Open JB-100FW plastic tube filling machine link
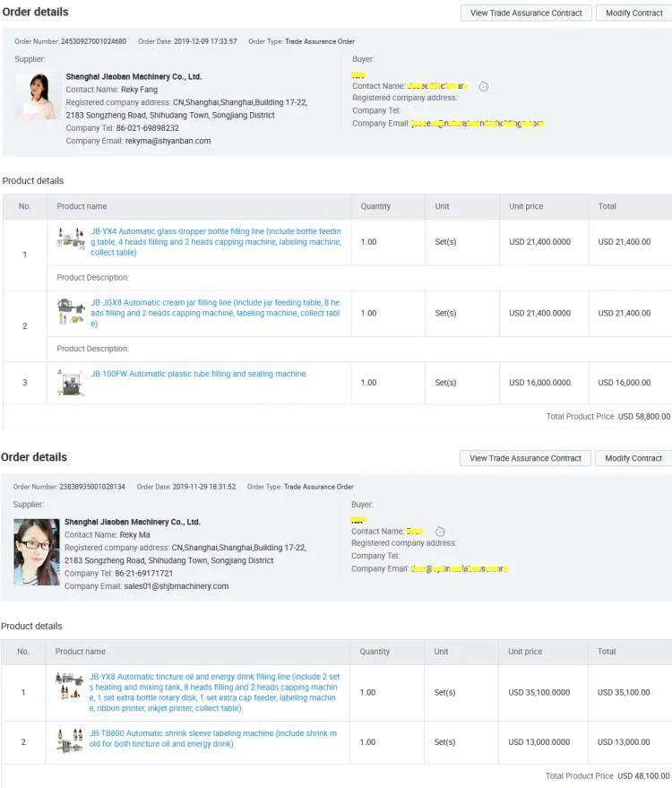672x788 pixels. click(x=198, y=374)
